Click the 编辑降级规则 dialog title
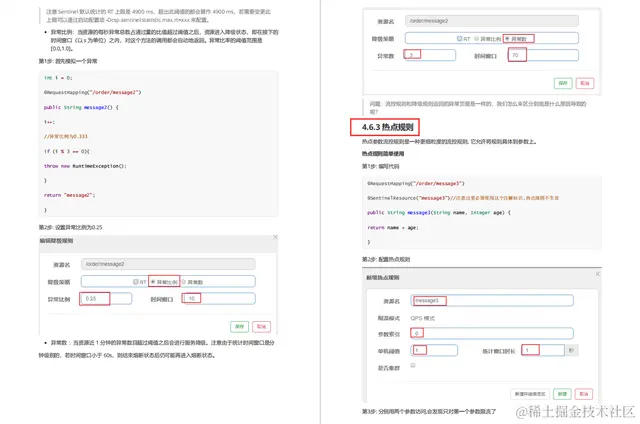This screenshot has width=640, height=424. [x=56, y=241]
